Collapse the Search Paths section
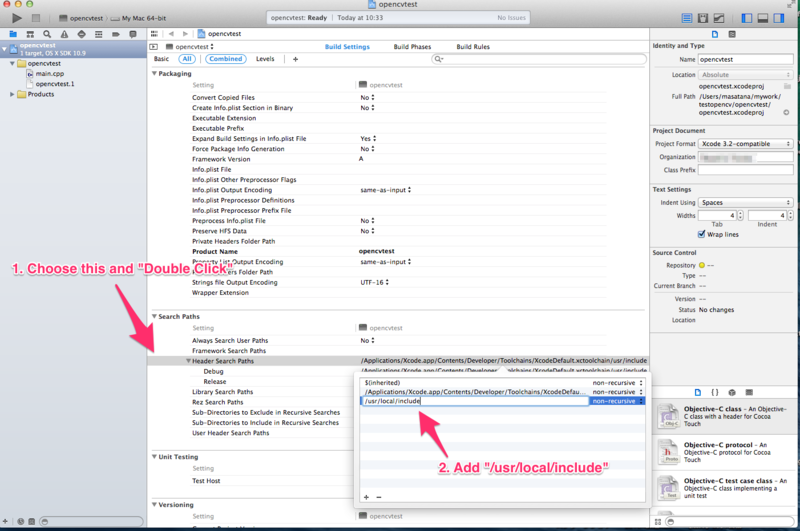This screenshot has width=800, height=531. click(154, 316)
